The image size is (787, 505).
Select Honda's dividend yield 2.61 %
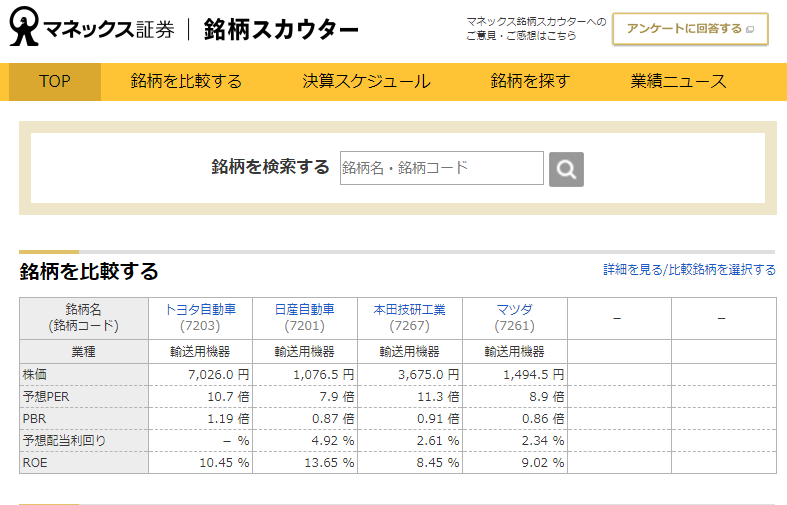coord(438,441)
